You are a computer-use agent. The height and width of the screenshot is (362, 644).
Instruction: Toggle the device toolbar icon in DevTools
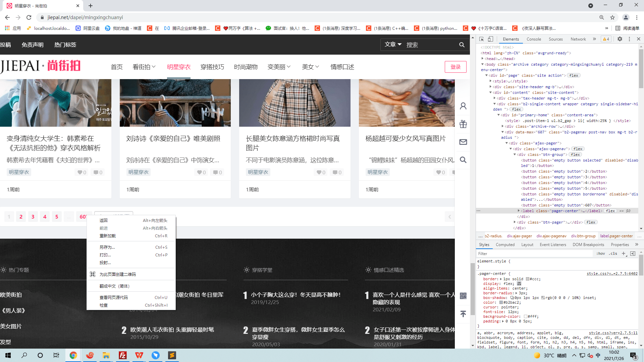(x=490, y=39)
